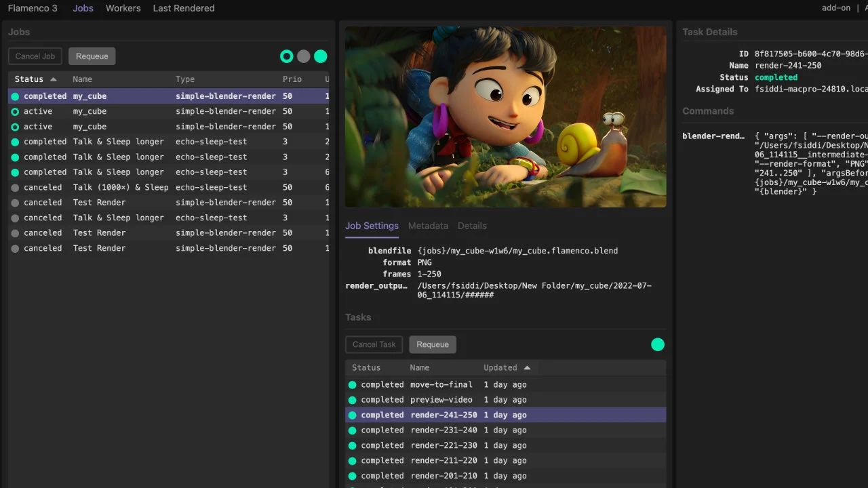
Task: Click the sort arrow on Jobs Status column
Action: 54,79
